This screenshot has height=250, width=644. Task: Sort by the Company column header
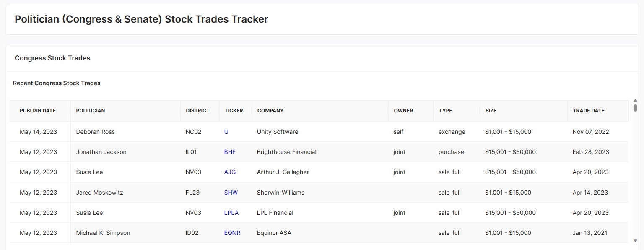[320, 111]
